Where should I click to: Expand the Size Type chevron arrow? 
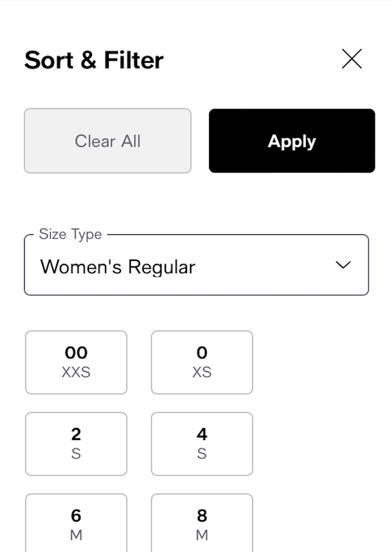(x=343, y=265)
